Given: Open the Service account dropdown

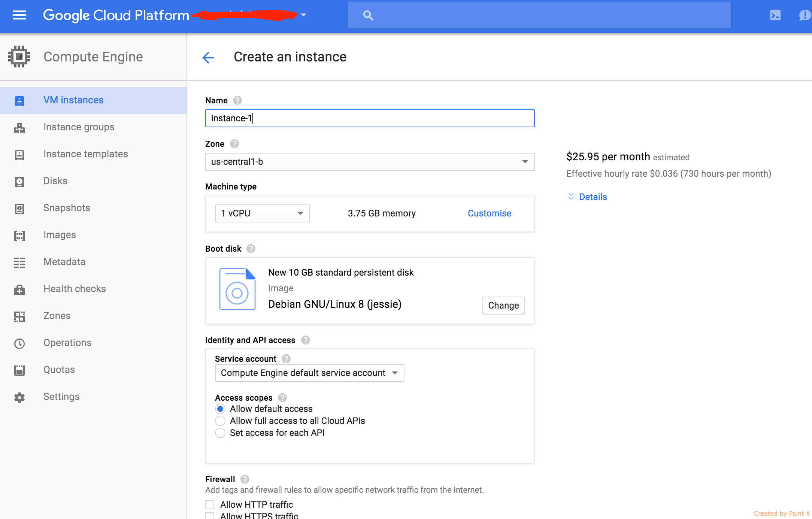Looking at the screenshot, I should [309, 373].
